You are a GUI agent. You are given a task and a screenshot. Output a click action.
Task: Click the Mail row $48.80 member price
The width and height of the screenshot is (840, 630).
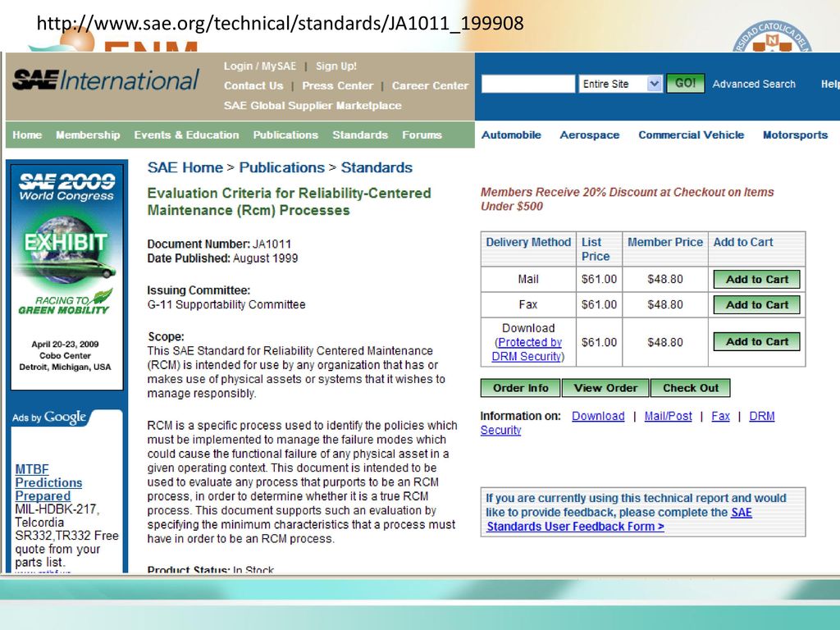664,279
